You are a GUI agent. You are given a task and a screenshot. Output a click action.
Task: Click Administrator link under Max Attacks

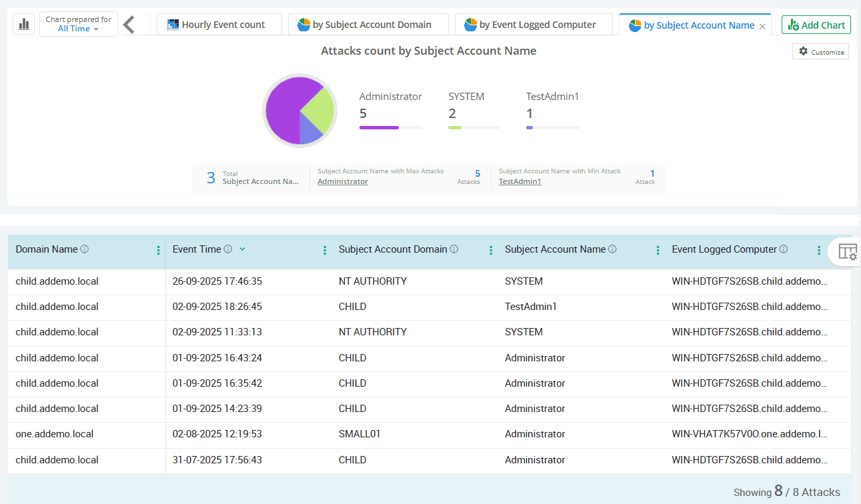pyautogui.click(x=342, y=181)
